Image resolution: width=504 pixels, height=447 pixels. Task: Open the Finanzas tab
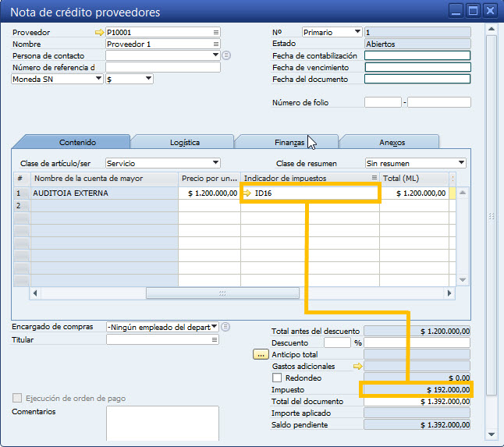click(x=289, y=143)
